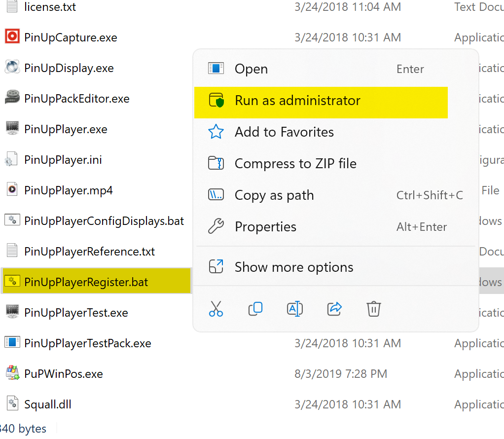Select Run as administrator

[297, 101]
